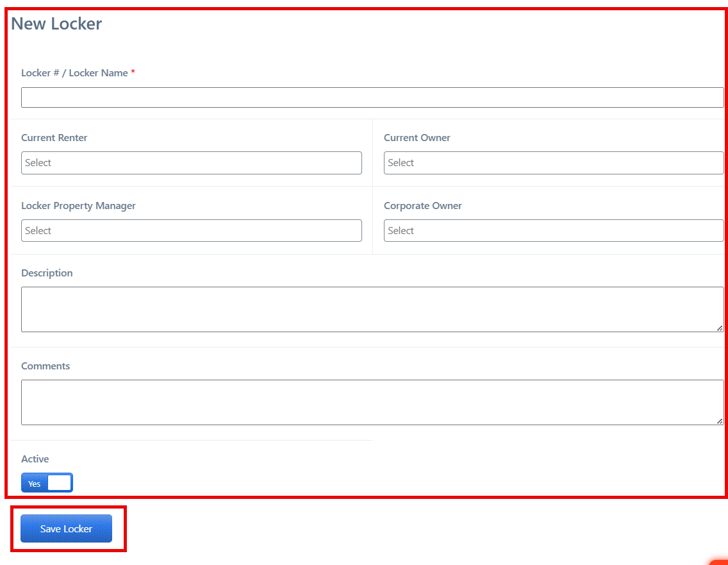Click the Locker # / Locker Name label
The image size is (728, 565).
(74, 73)
